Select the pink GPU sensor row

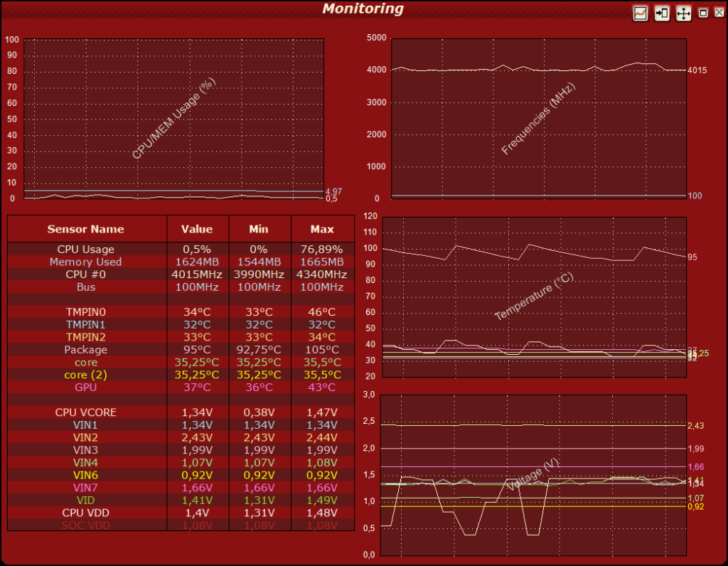tap(181, 388)
